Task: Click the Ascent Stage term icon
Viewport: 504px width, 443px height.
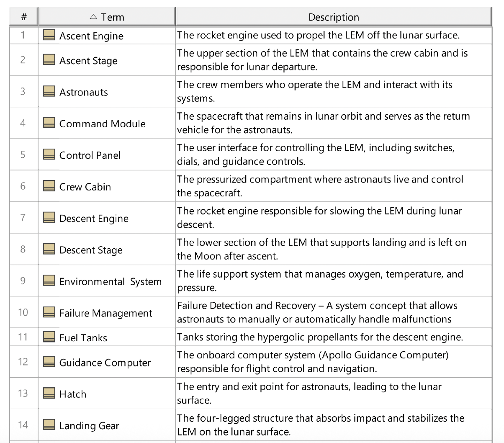Action: click(49, 60)
